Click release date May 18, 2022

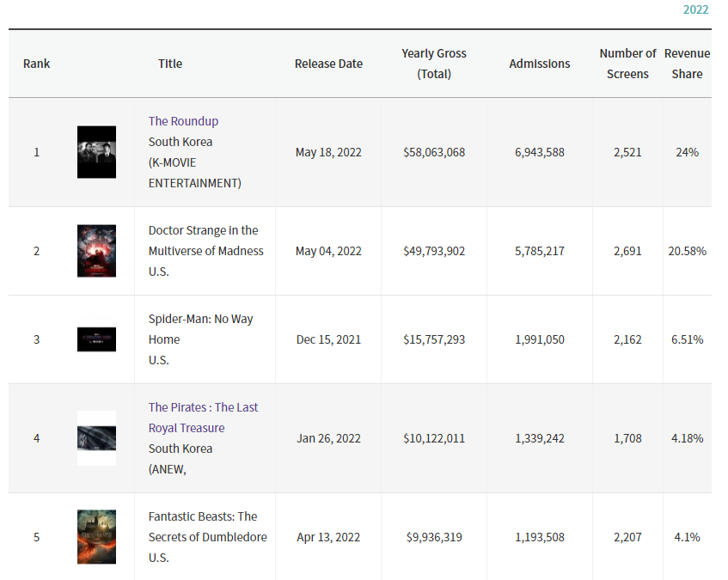click(x=328, y=152)
